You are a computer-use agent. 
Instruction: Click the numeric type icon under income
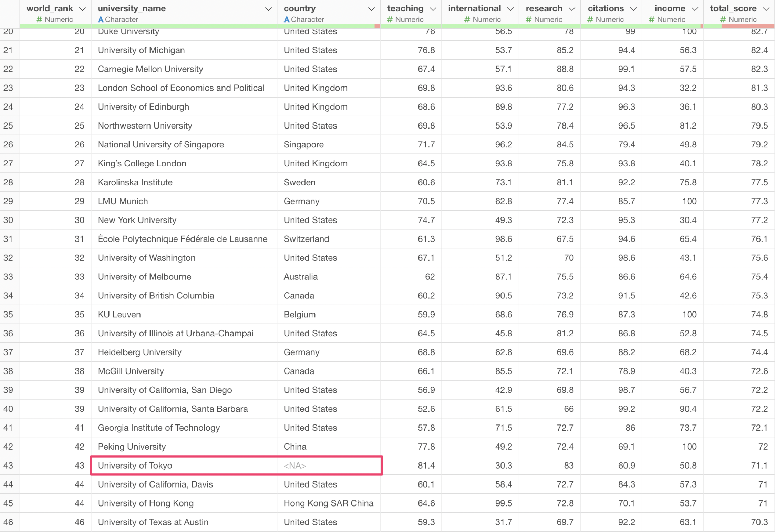click(652, 20)
